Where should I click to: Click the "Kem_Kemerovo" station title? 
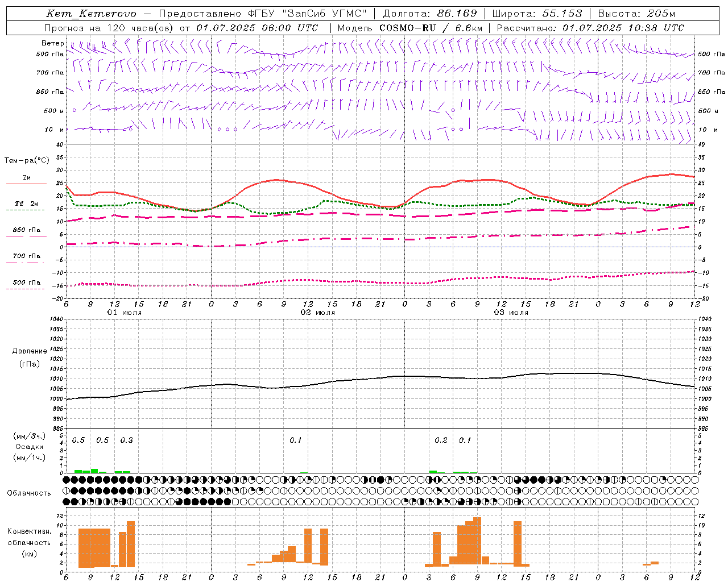(91, 14)
